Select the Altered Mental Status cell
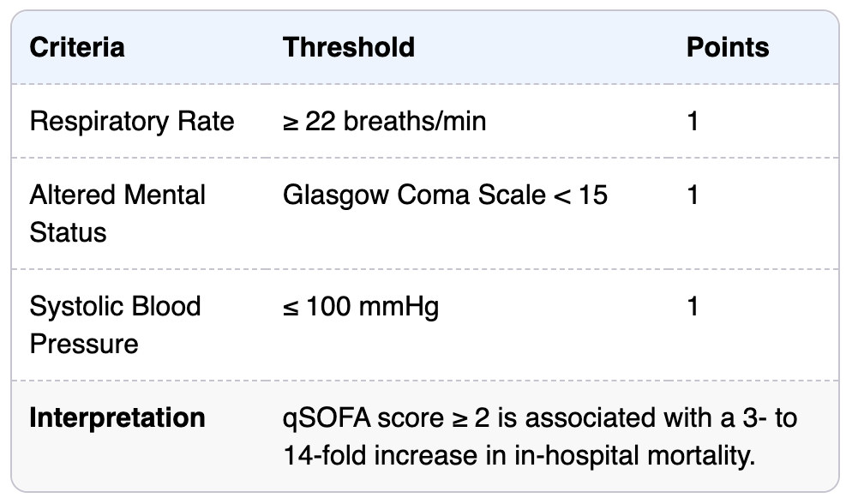The image size is (852, 504). (117, 213)
